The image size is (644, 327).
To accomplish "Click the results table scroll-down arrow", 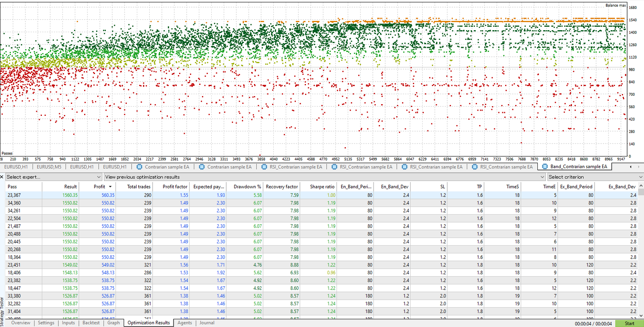I will [x=641, y=316].
